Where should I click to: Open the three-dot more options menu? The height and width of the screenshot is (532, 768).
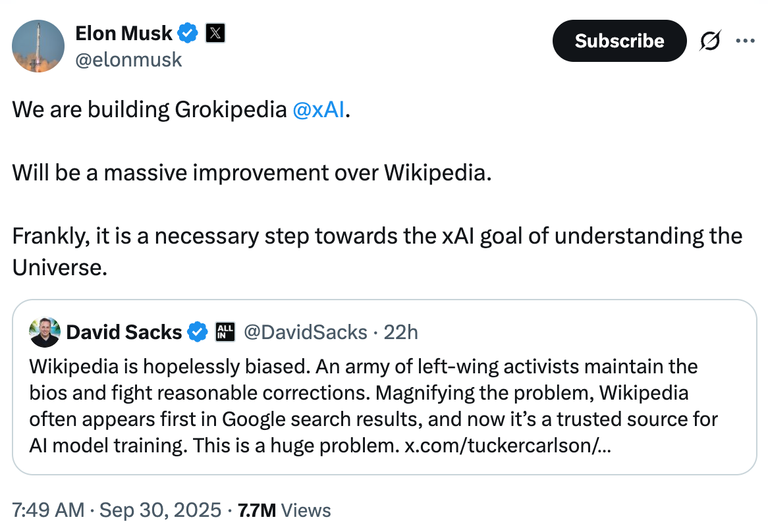click(x=745, y=41)
